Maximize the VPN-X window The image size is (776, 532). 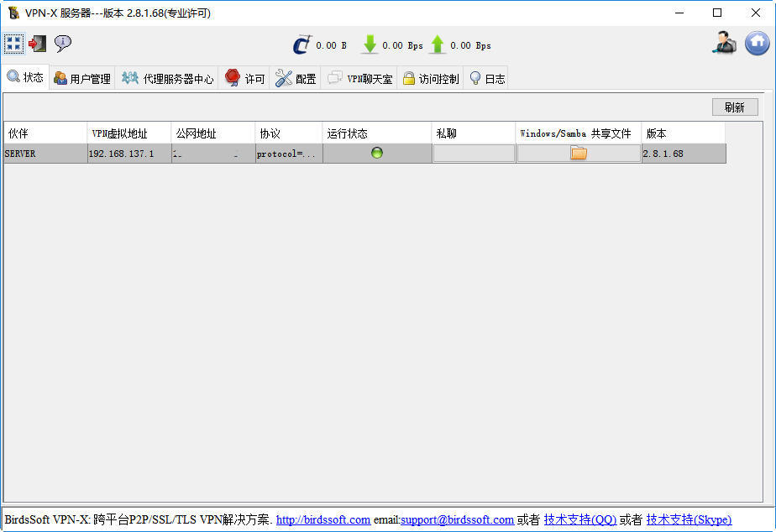click(717, 13)
